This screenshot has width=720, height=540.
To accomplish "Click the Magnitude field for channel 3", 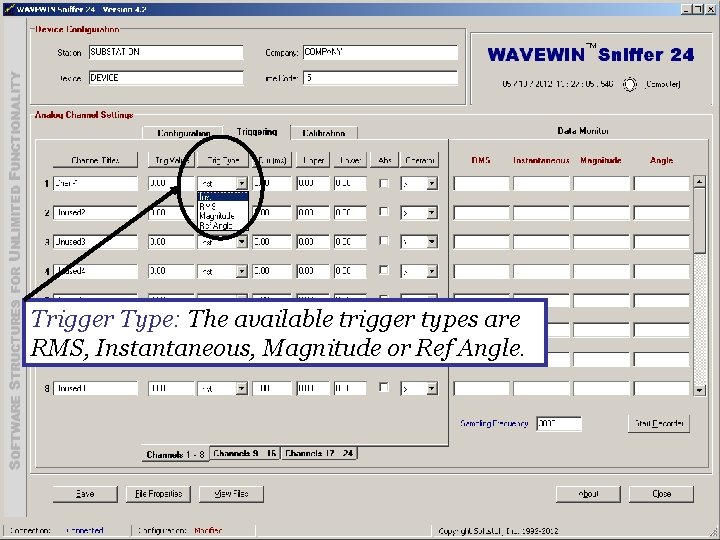I will [x=601, y=242].
